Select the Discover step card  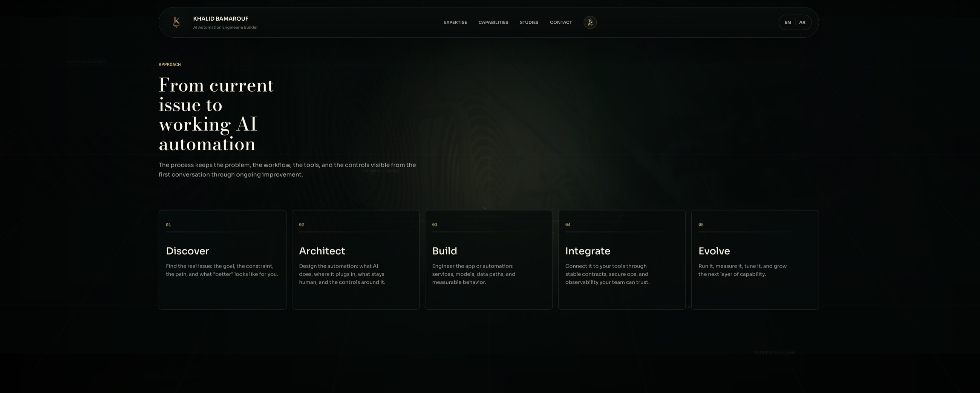222,260
